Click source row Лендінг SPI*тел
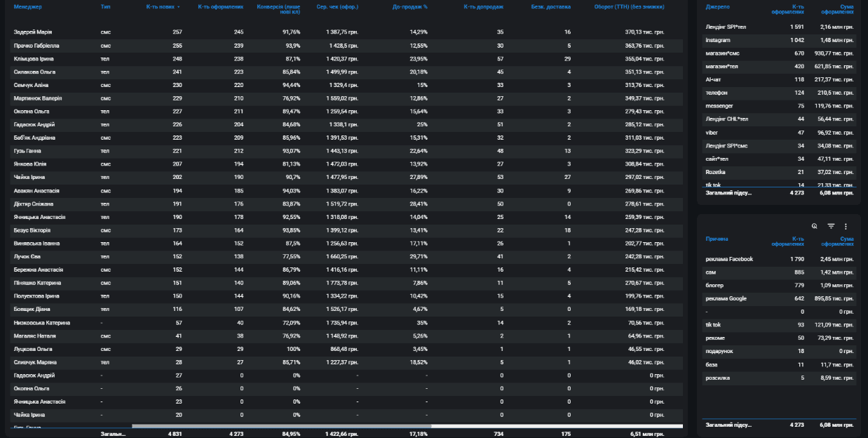Viewport: 868px width, 438px height. (780, 27)
